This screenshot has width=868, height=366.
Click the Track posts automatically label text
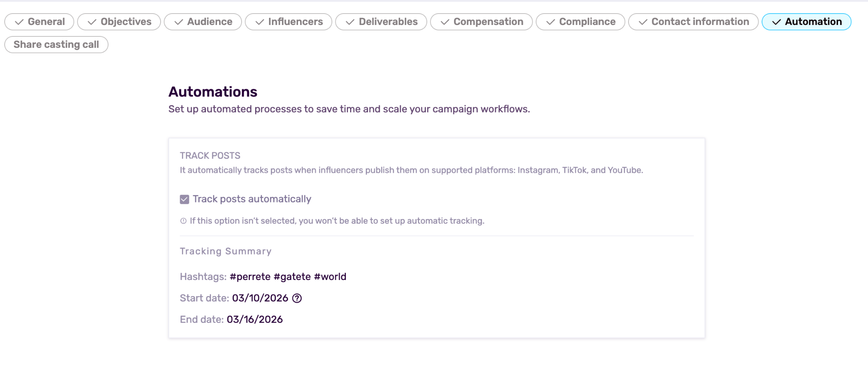coord(252,199)
